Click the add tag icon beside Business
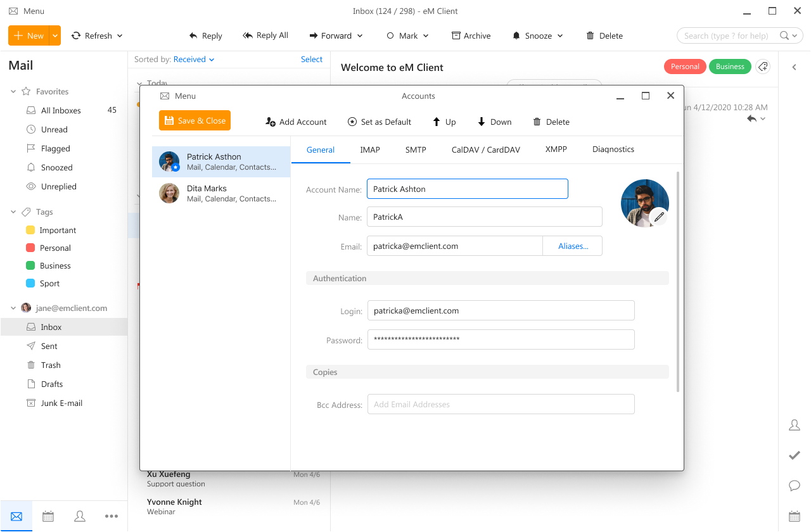 [763, 66]
